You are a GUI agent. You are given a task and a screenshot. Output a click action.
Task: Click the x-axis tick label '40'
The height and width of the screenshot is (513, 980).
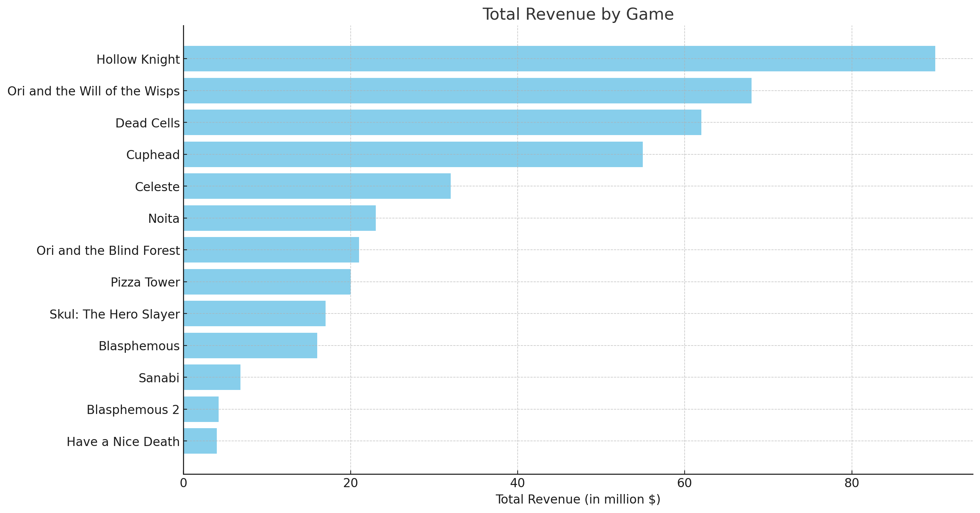pos(517,483)
